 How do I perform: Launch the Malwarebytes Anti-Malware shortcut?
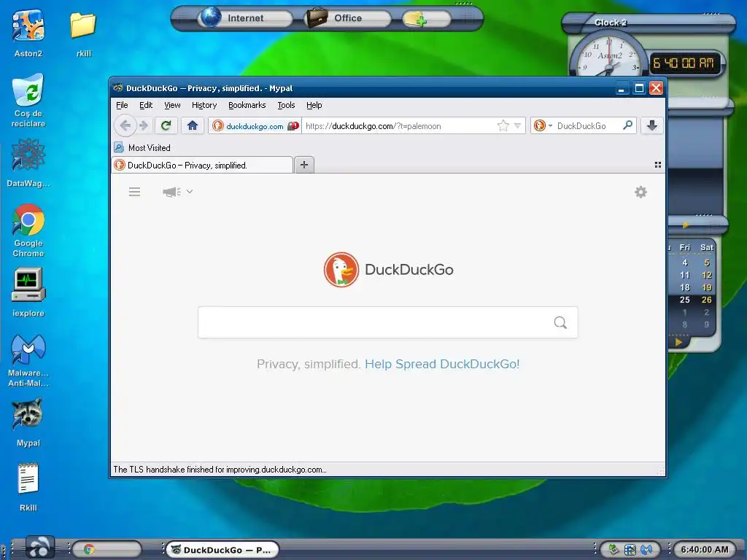click(28, 360)
